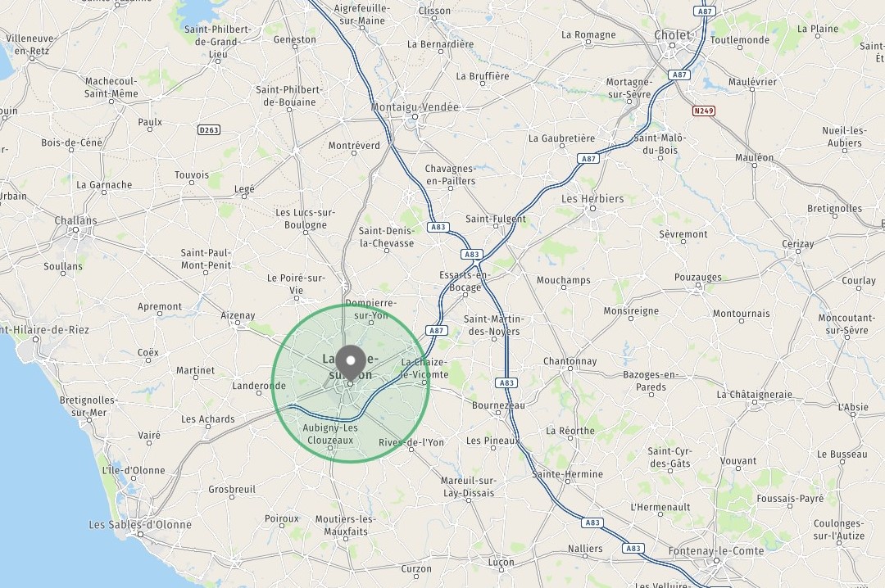Click the Les Herbiers label
885x588 pixels.
[x=592, y=199]
